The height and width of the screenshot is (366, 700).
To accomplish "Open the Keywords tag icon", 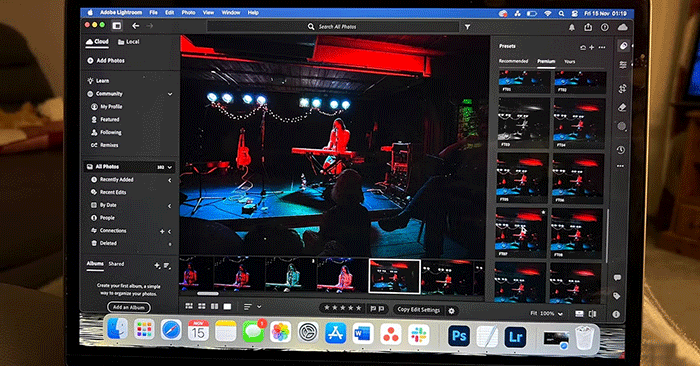I will (617, 295).
